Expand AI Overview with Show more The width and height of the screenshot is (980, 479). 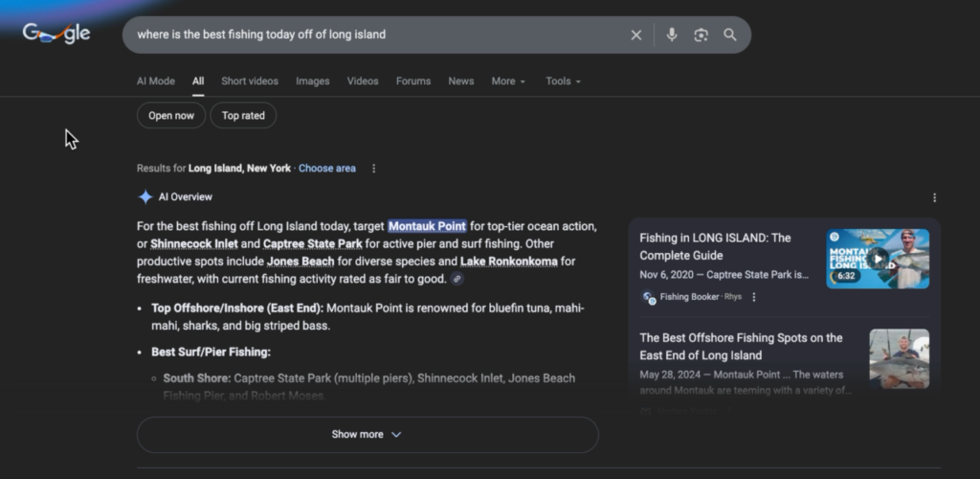point(367,434)
